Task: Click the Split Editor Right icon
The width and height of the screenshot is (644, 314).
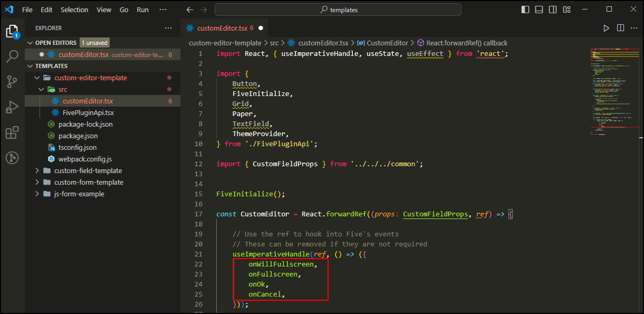Action: (x=620, y=28)
